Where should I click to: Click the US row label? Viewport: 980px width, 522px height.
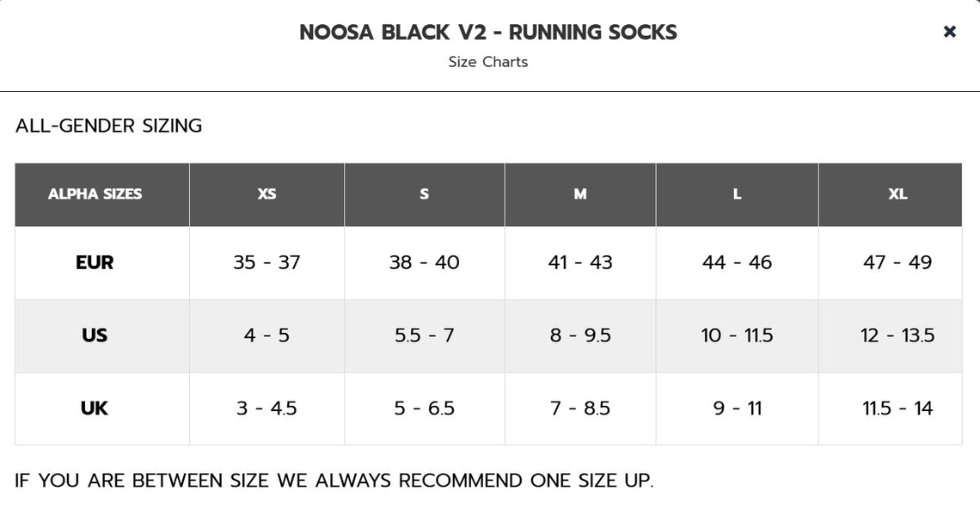tap(95, 335)
